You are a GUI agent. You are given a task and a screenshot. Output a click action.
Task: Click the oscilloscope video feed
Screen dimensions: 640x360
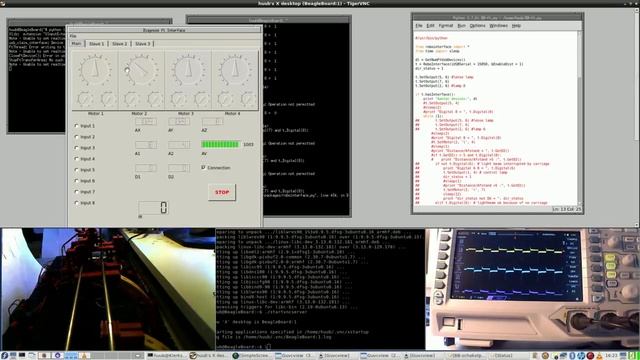pyautogui.click(x=532, y=289)
